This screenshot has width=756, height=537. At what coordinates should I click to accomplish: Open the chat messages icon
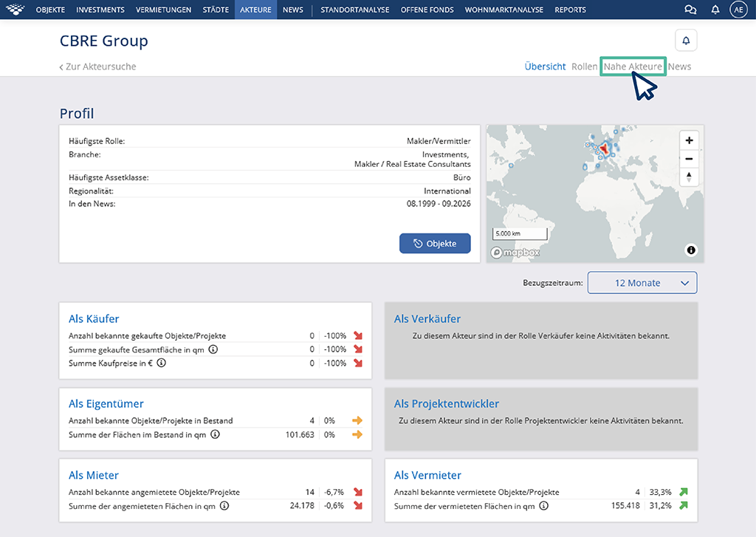[690, 10]
